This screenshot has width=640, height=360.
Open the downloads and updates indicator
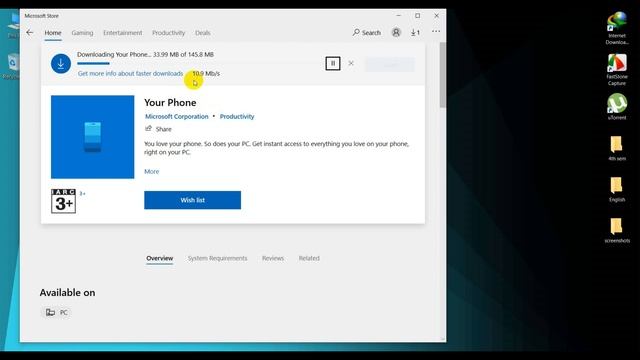click(x=415, y=33)
